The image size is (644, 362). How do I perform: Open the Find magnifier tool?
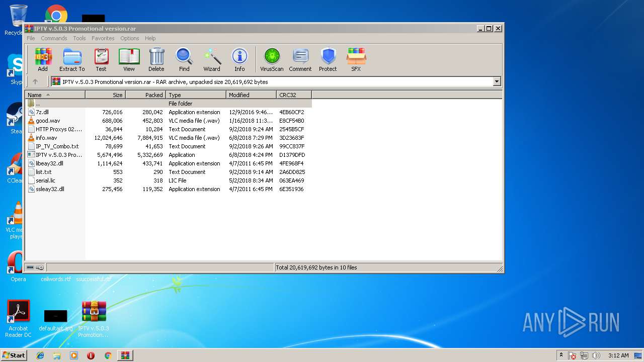pyautogui.click(x=184, y=60)
